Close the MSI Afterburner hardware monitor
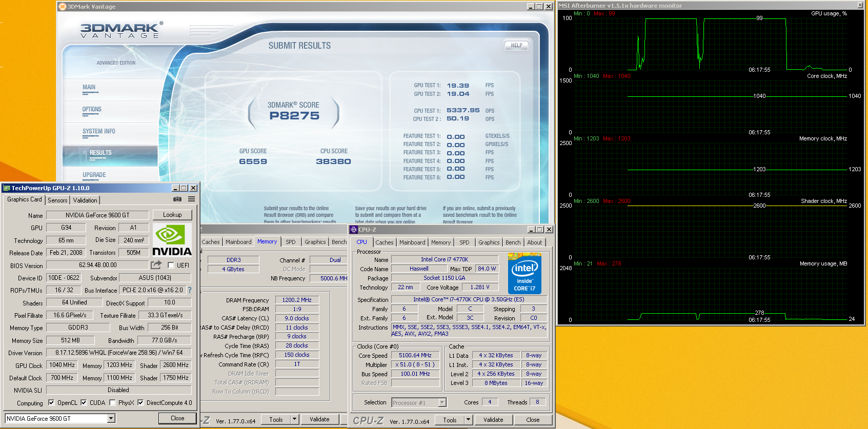The image size is (868, 429). point(860,5)
